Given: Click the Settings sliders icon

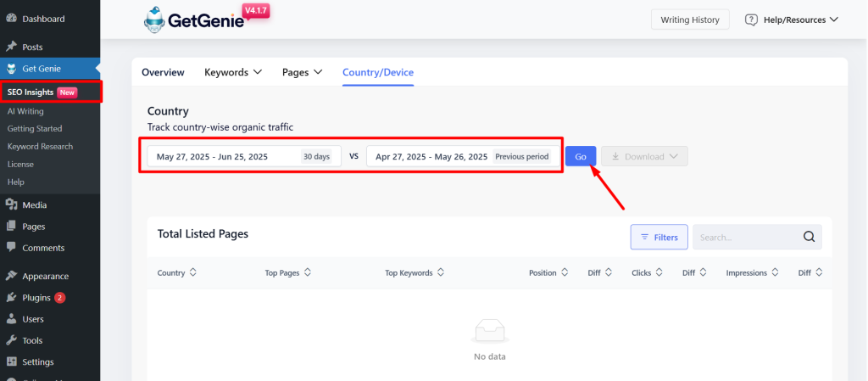Looking at the screenshot, I should [11, 361].
